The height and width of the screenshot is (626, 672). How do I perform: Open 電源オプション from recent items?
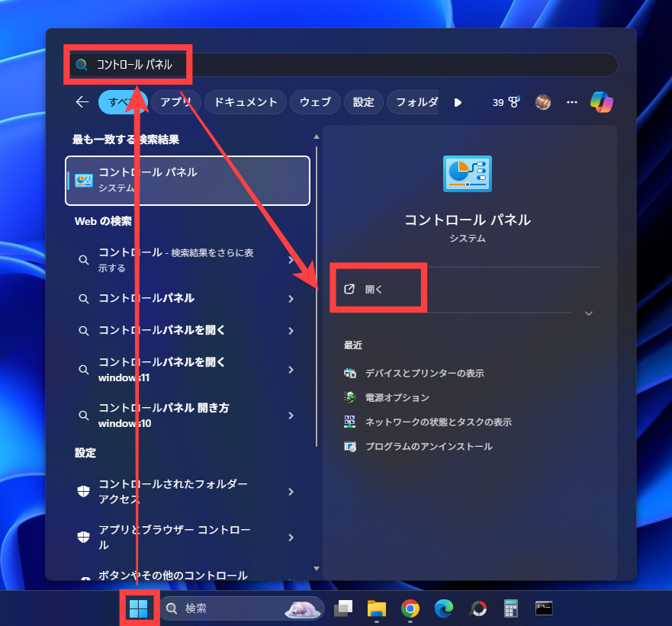pyautogui.click(x=397, y=396)
